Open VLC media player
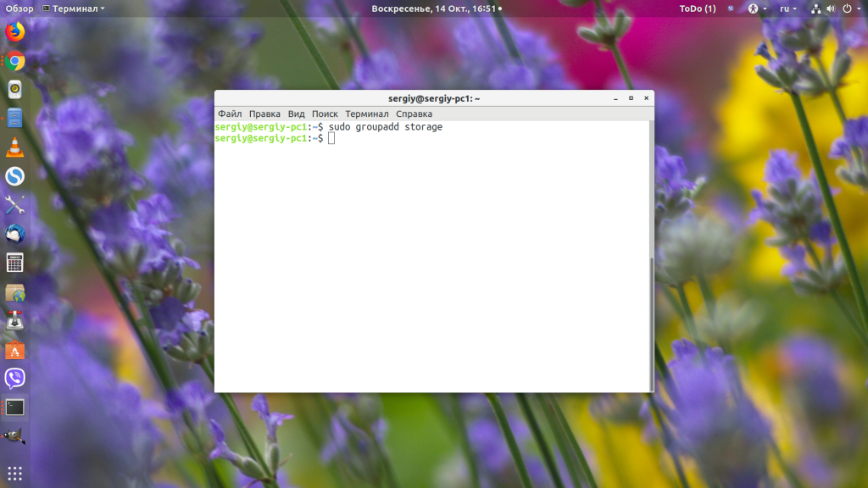This screenshot has height=488, width=868. [14, 147]
